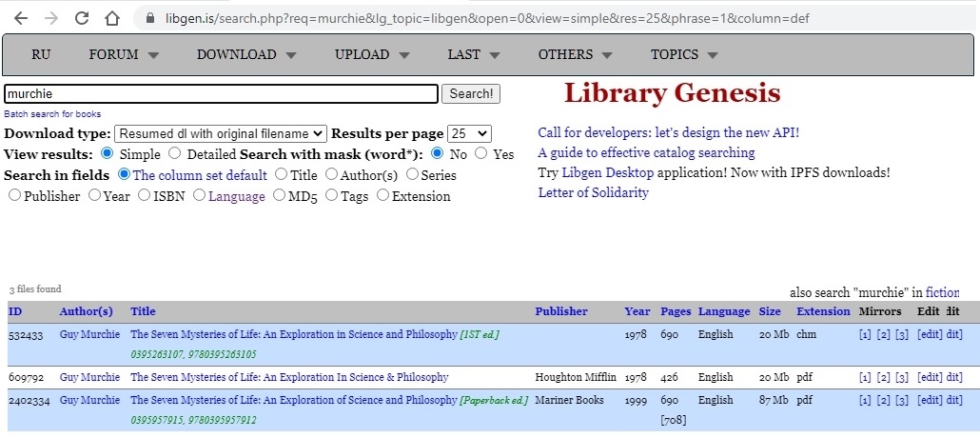Select the column set default radio

(x=124, y=174)
